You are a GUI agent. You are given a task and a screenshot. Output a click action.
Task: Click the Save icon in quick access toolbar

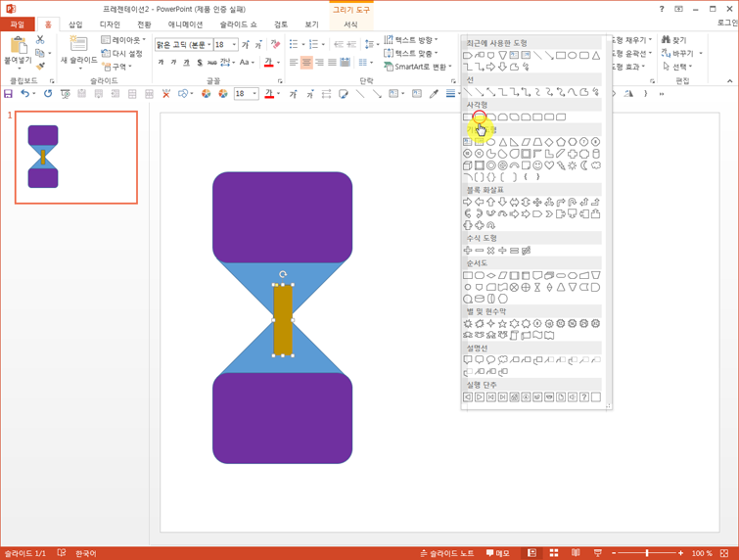pos(8,94)
